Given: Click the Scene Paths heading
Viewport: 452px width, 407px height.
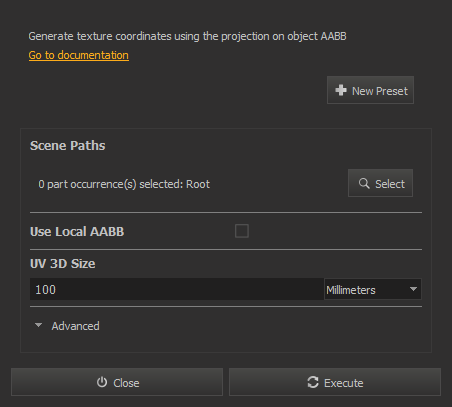Looking at the screenshot, I should [68, 146].
